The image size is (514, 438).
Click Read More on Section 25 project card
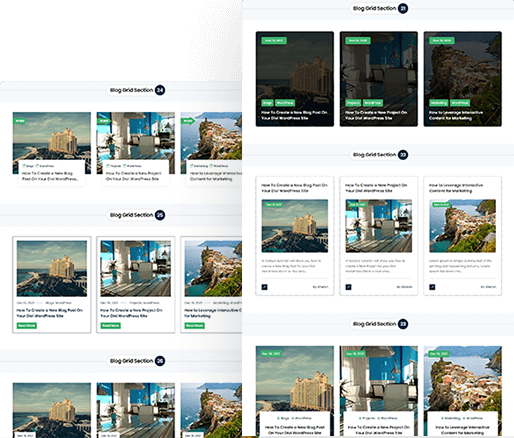[110, 326]
